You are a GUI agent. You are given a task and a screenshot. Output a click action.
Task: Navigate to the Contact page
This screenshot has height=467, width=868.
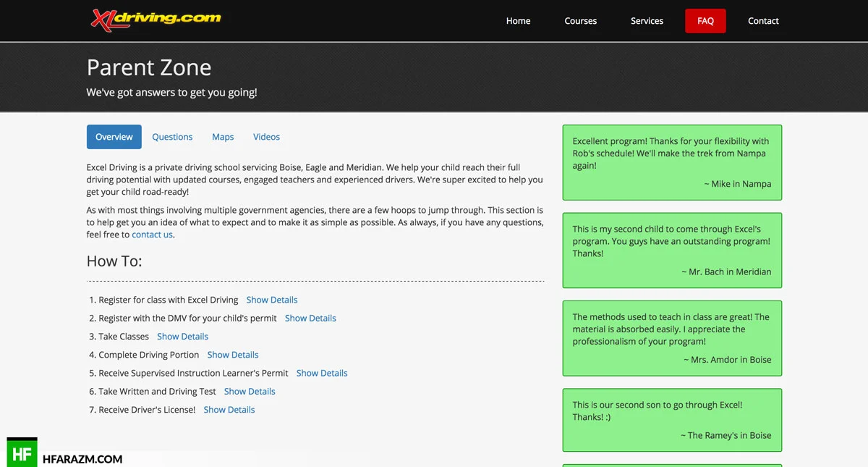tap(763, 21)
